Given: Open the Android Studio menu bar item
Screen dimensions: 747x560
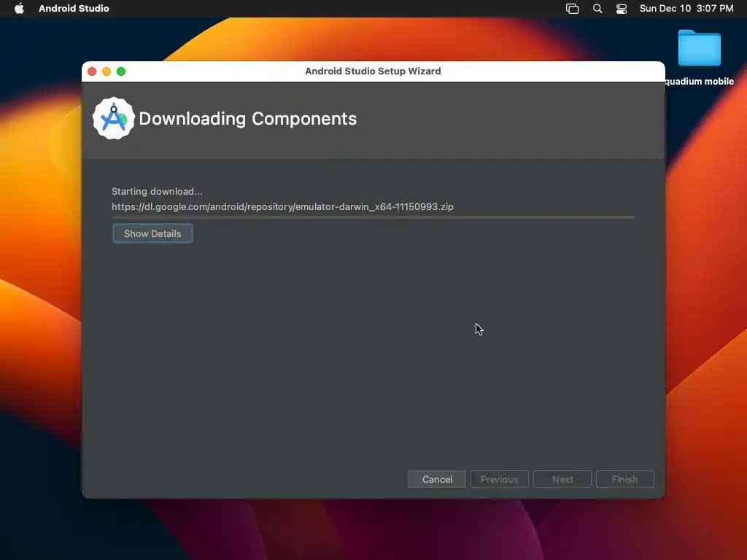Looking at the screenshot, I should 74,8.
